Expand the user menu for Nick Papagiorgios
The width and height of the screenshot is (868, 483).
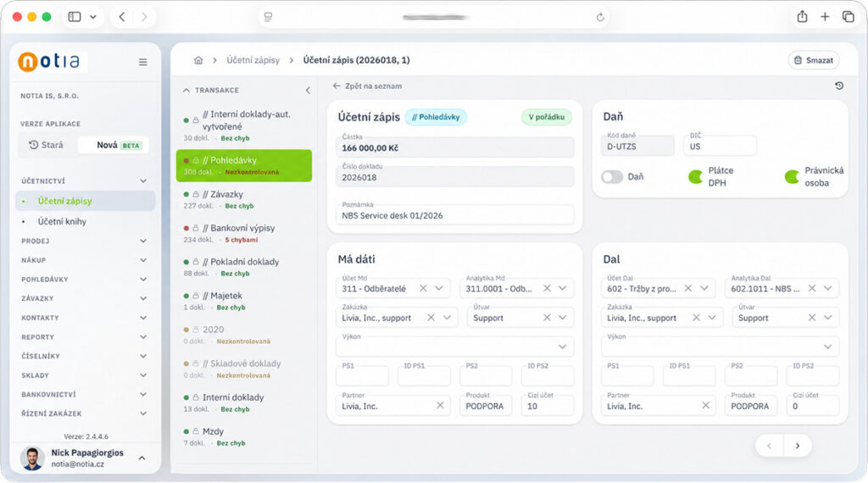tap(142, 458)
